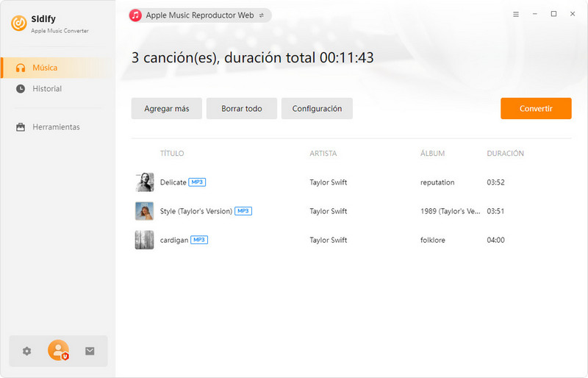588x378 pixels.
Task: Open settings gear icon in sidebar
Action: click(26, 351)
